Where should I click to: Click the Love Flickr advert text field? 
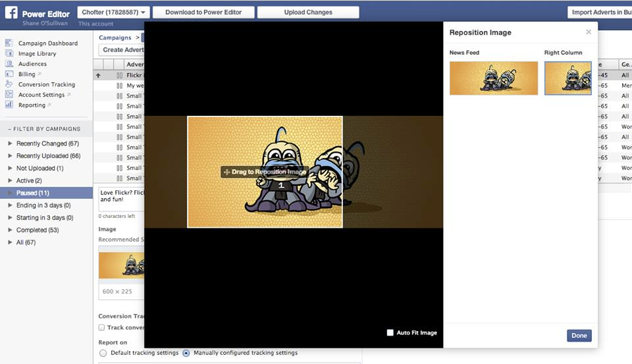click(121, 199)
